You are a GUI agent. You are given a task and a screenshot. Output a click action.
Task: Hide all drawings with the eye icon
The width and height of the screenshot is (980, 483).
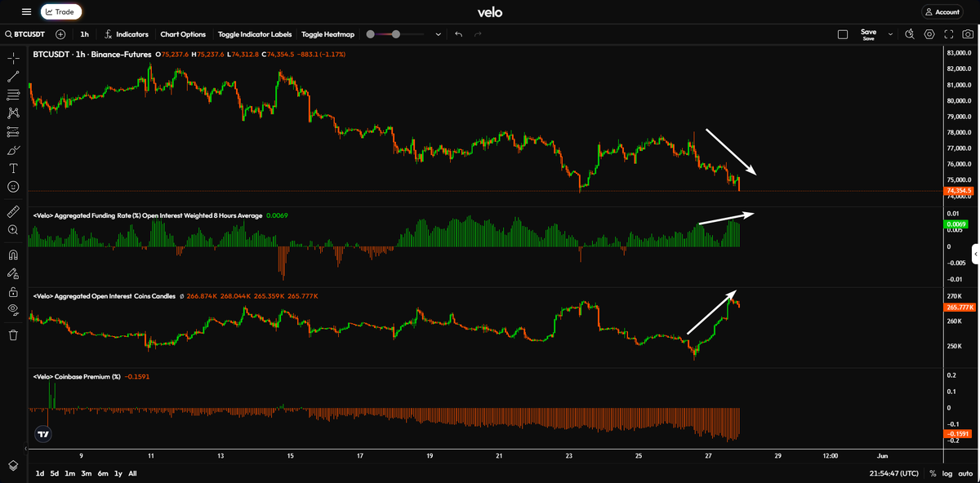click(13, 309)
